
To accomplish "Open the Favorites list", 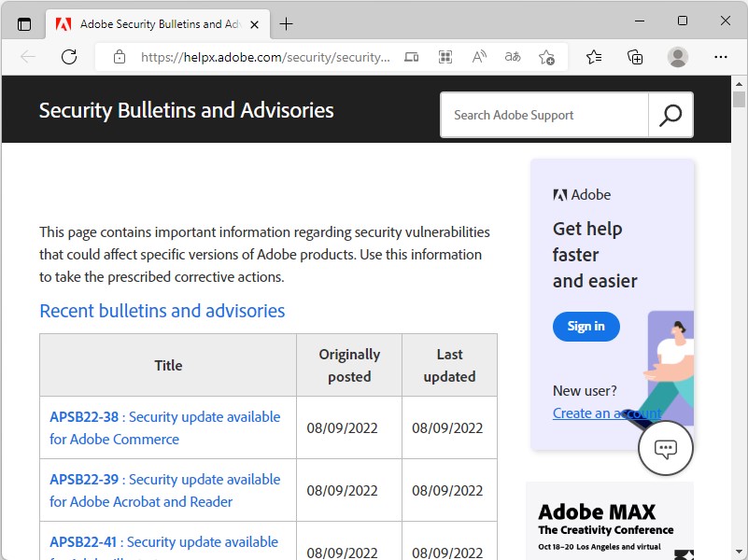I will tap(594, 57).
